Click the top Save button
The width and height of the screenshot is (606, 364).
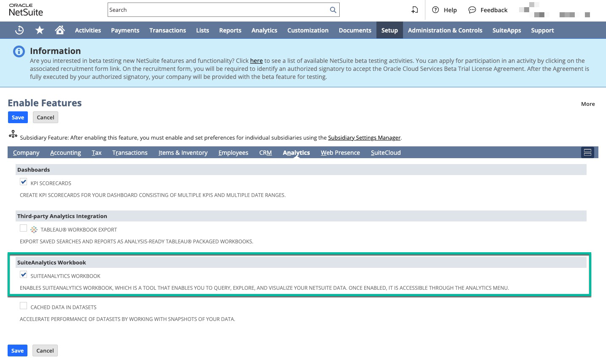[x=18, y=117]
